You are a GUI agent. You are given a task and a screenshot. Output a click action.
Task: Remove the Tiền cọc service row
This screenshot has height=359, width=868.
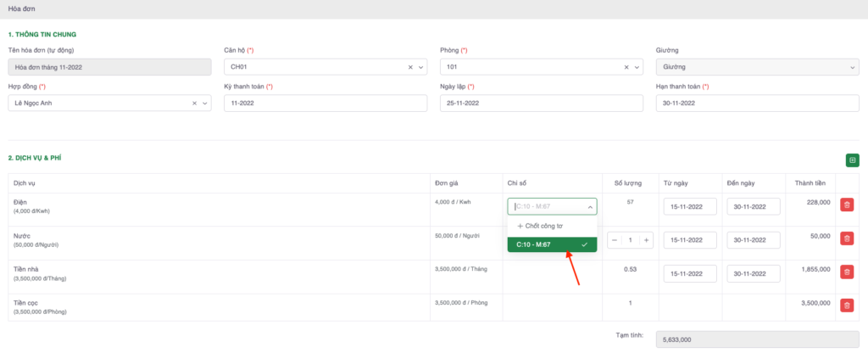click(846, 306)
